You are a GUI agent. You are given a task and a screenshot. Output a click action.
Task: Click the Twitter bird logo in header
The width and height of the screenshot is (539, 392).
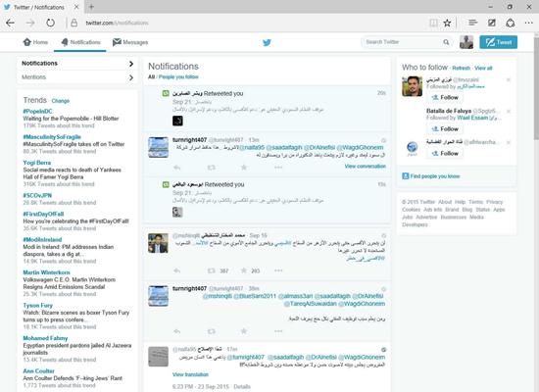pos(267,43)
